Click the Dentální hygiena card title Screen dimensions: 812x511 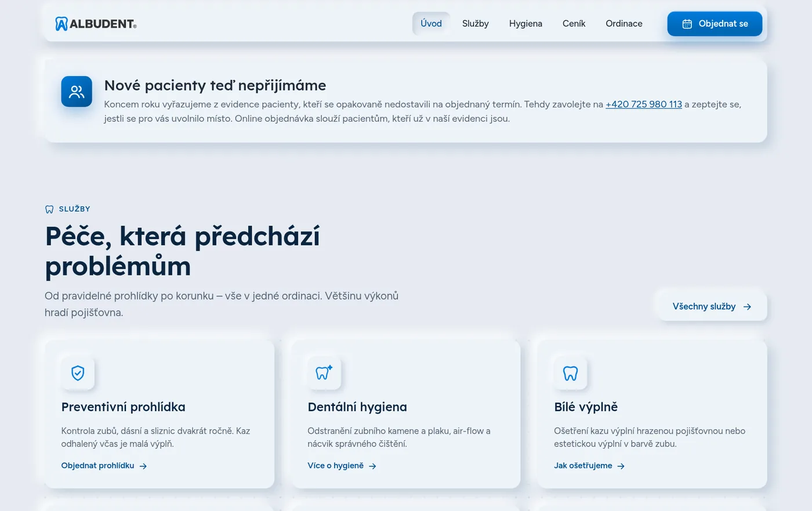[x=357, y=407]
